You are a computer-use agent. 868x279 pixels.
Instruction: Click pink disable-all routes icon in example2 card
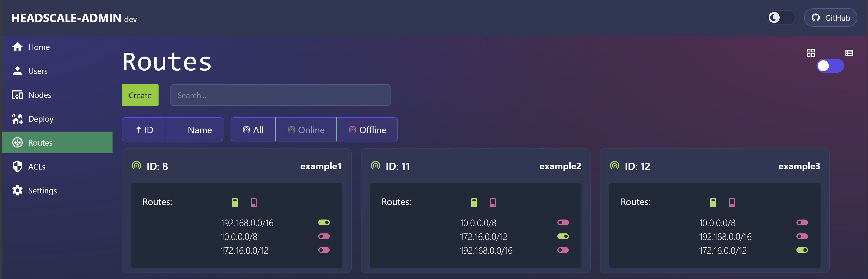[x=493, y=202]
